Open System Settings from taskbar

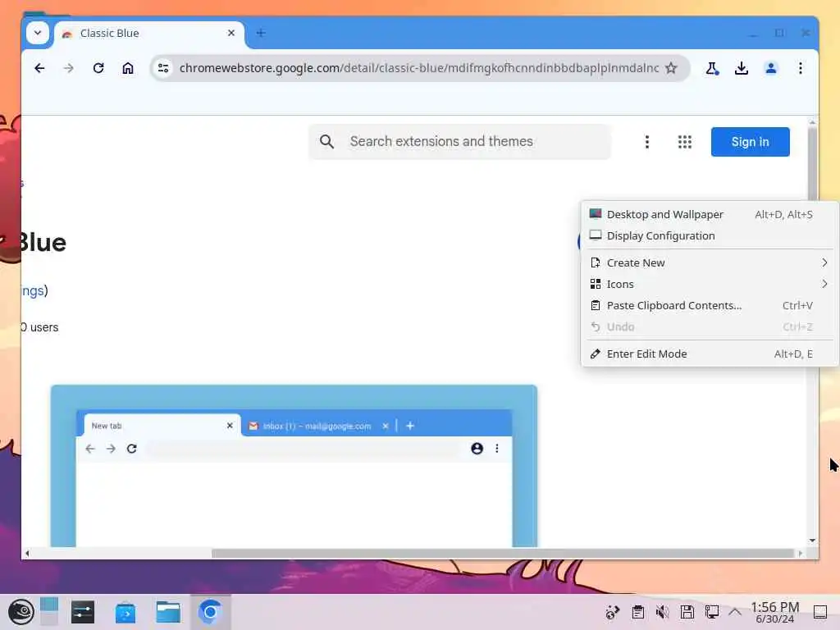point(83,612)
